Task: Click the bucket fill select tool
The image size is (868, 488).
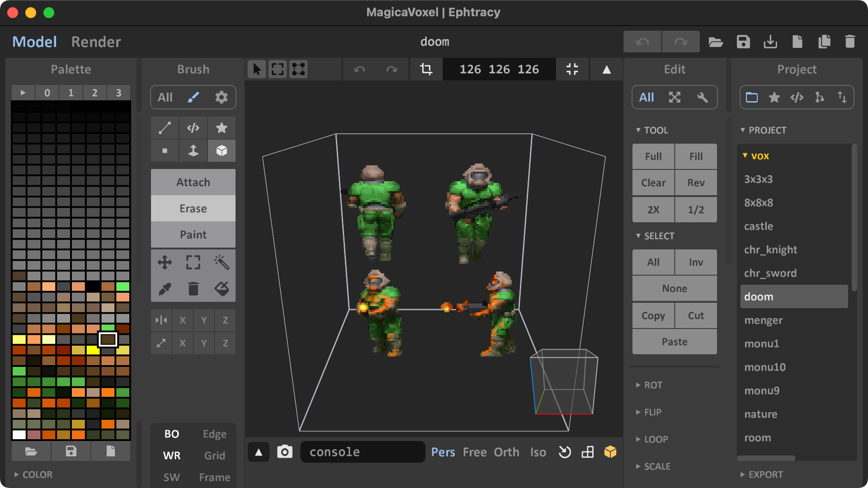Action: point(221,287)
